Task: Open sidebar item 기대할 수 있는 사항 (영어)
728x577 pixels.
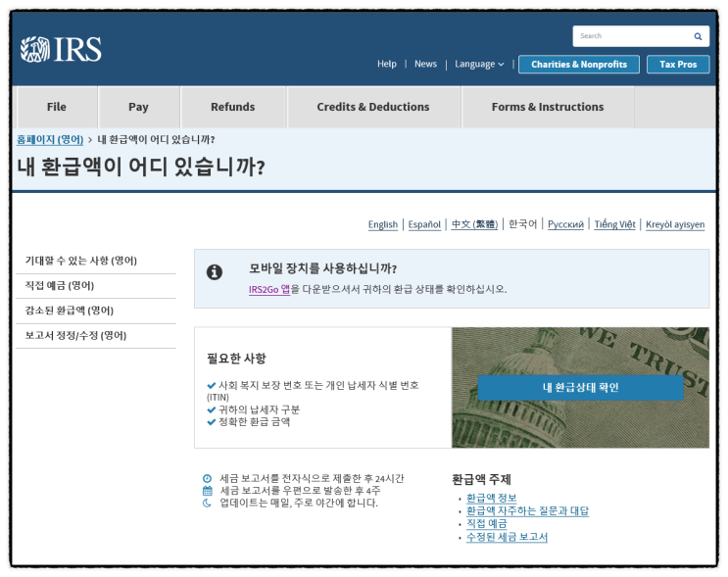Action: point(96,261)
